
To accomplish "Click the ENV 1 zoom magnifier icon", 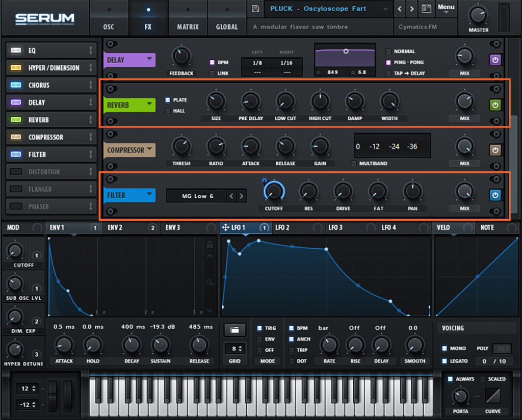I will coord(210,282).
